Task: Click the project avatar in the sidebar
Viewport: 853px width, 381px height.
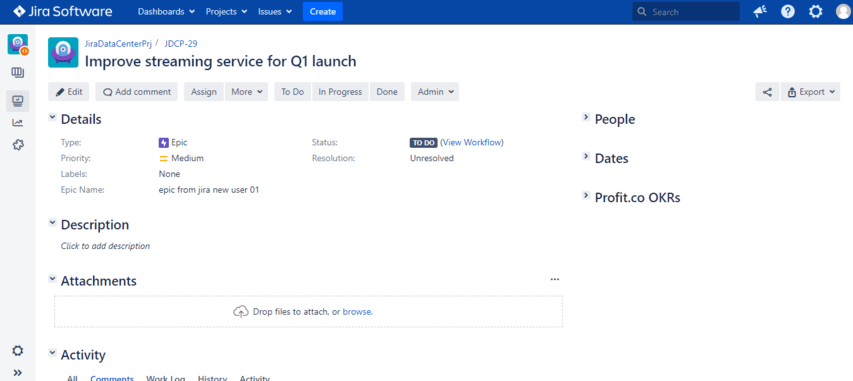Action: pyautogui.click(x=17, y=44)
